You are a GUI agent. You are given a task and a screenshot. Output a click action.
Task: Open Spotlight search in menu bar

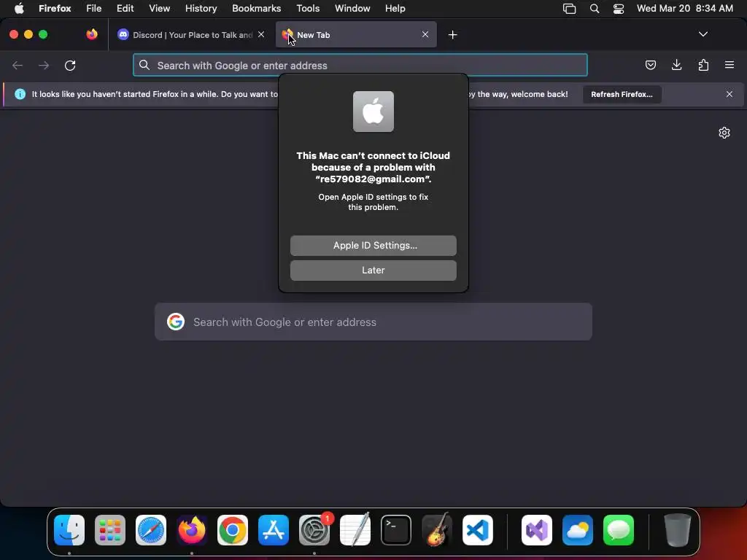point(594,8)
